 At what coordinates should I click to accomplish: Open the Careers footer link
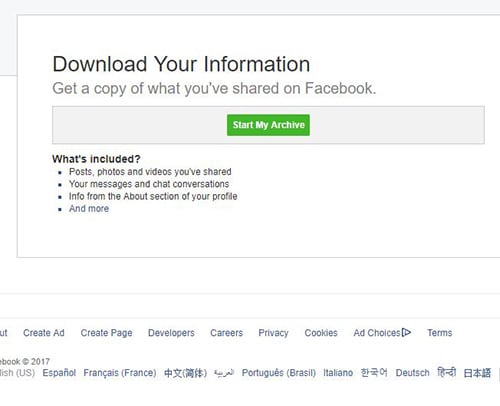[x=227, y=333]
